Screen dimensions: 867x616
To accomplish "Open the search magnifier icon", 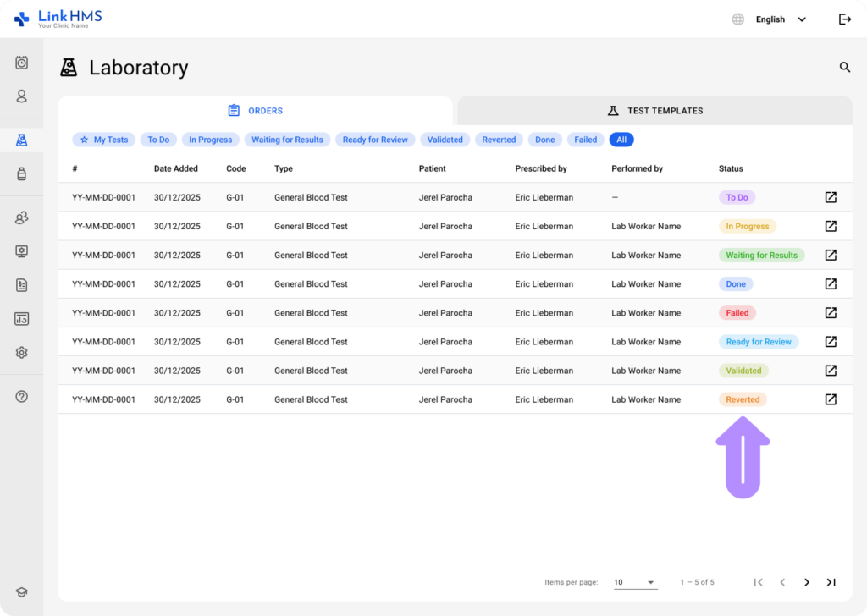I will [844, 68].
